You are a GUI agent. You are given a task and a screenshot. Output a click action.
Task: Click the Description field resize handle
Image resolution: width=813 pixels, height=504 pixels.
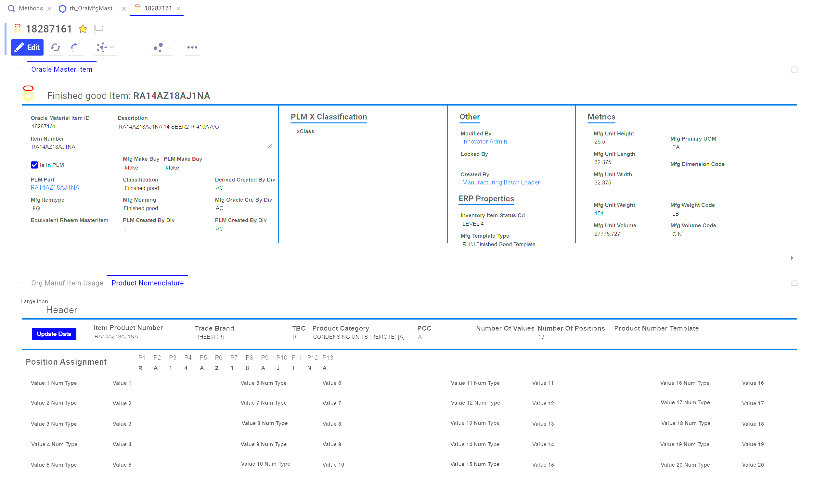click(270, 147)
